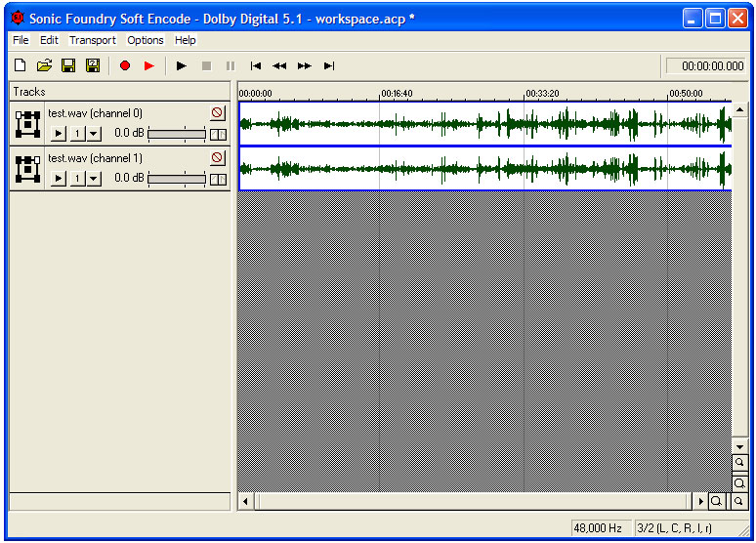Click the test.wav (channel 0) track name
The image size is (756, 543).
pyautogui.click(x=95, y=113)
